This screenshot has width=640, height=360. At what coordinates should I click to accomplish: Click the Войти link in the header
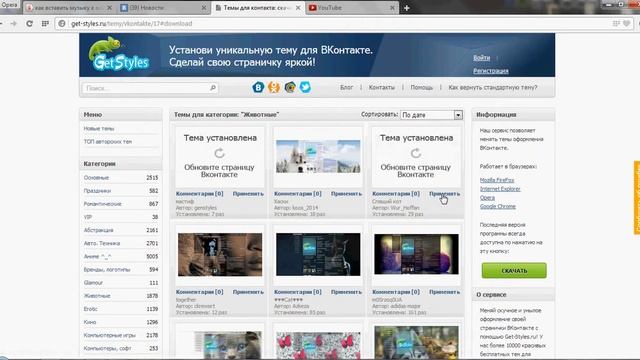click(482, 58)
